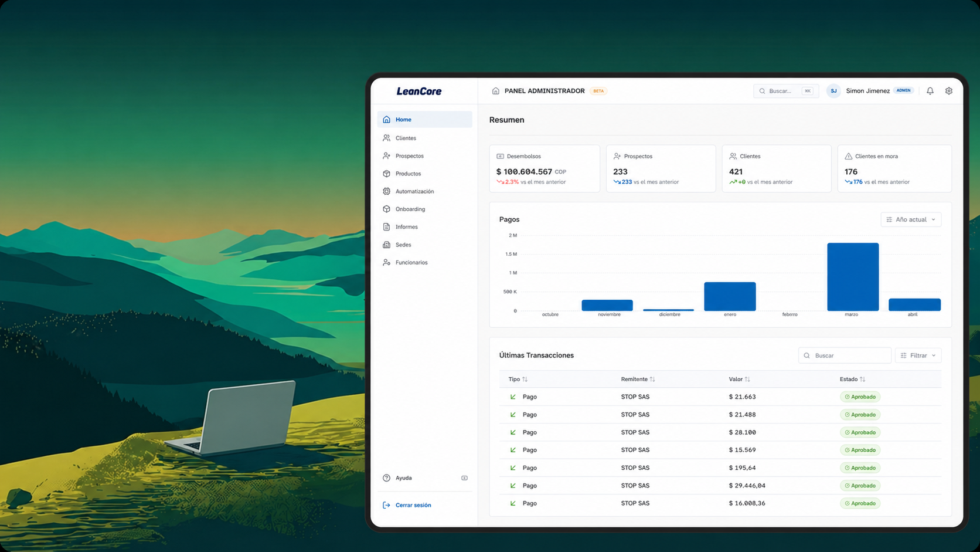
Task: Open the Ayuda help link
Action: (x=403, y=478)
